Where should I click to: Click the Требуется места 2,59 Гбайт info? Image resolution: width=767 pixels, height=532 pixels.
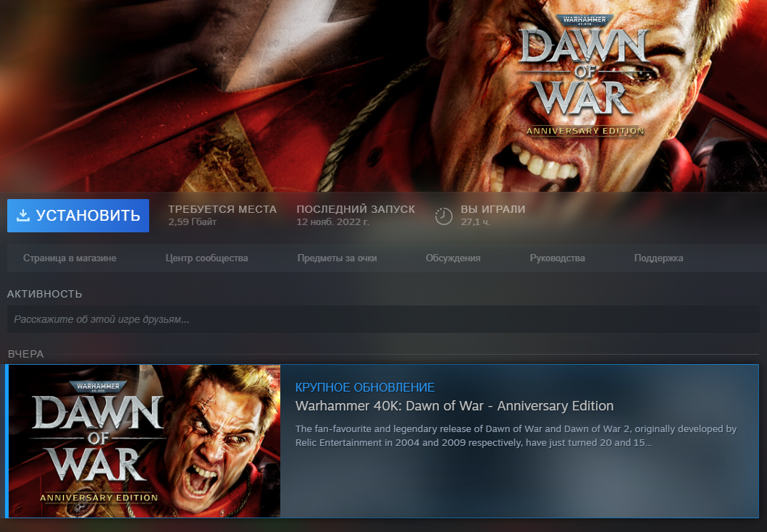pyautogui.click(x=222, y=215)
